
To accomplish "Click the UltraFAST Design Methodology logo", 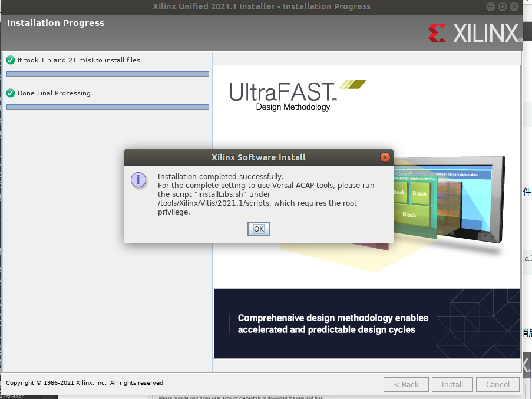I will pyautogui.click(x=297, y=95).
